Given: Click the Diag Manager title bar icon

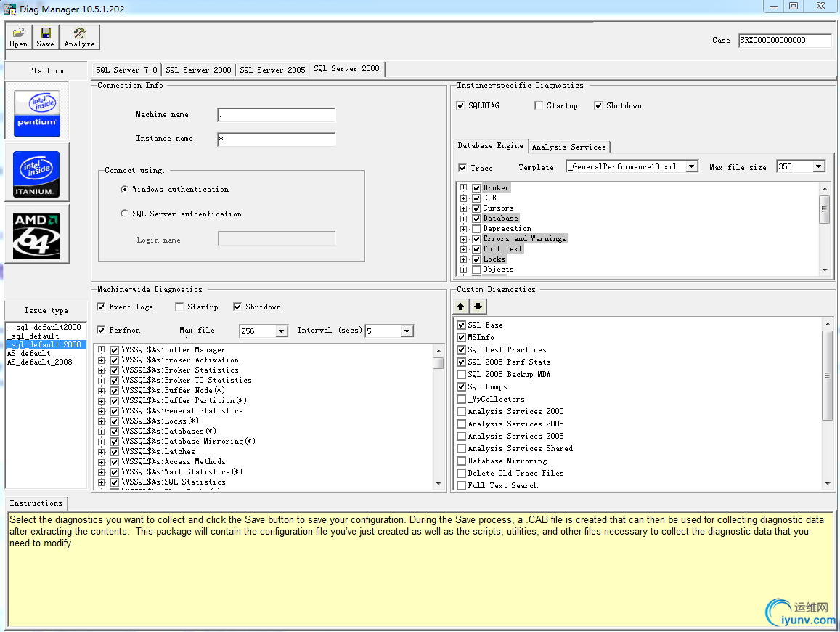Looking at the screenshot, I should click(9, 9).
